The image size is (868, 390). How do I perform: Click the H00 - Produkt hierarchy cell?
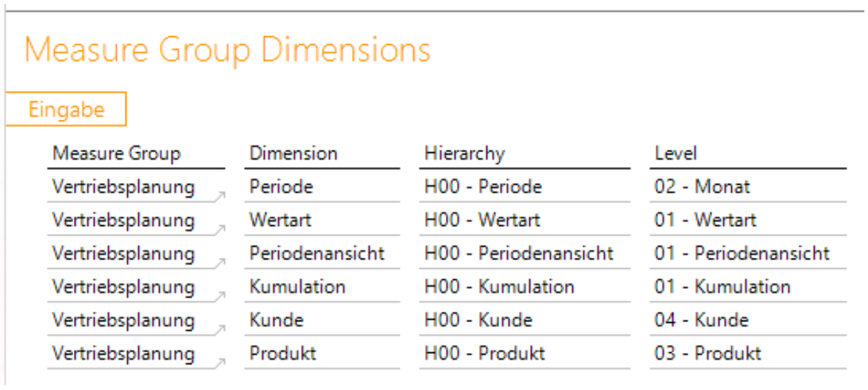[x=484, y=353]
